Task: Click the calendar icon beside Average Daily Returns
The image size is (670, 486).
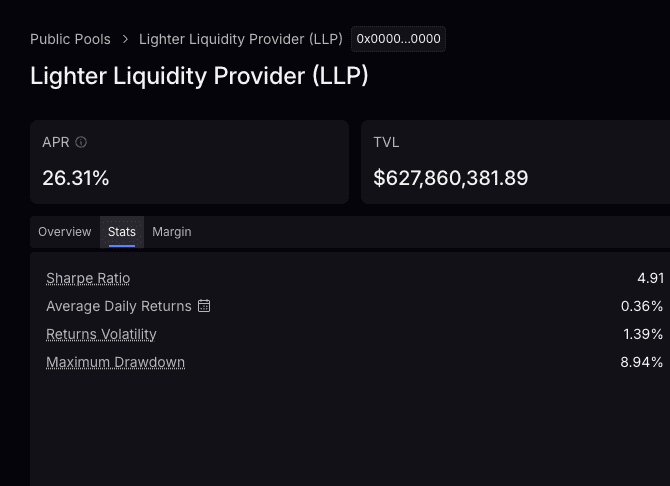Action: (204, 306)
